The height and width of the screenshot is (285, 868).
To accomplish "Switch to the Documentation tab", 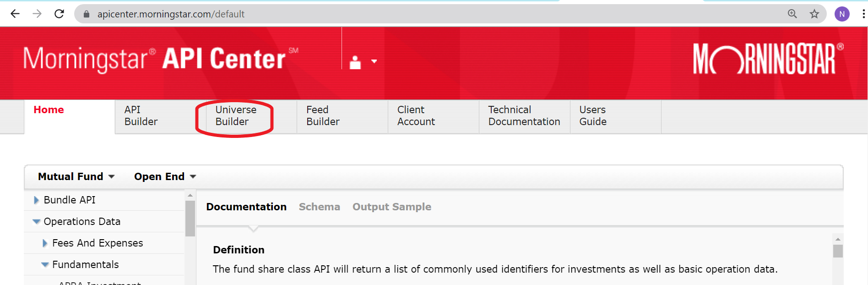I will coord(246,207).
